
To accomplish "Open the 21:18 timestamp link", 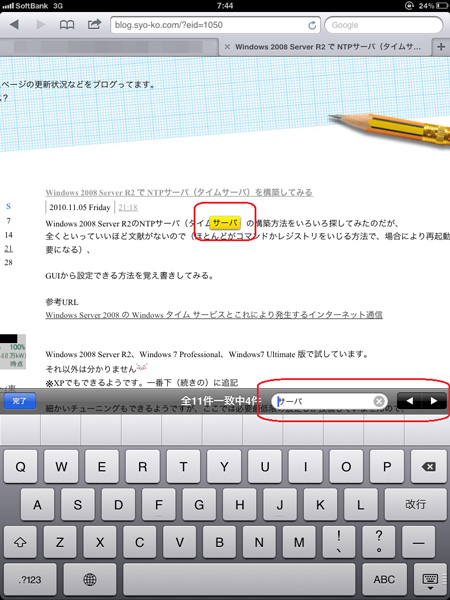I will (x=128, y=207).
